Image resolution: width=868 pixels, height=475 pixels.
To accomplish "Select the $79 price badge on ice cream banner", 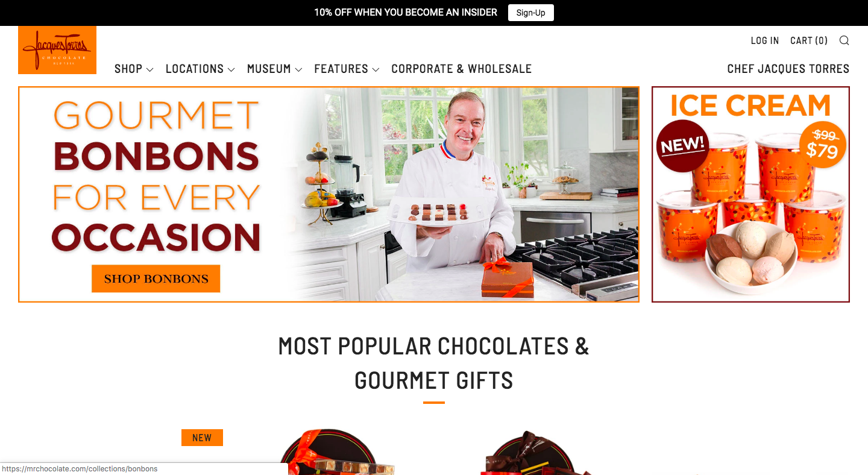I will pos(823,145).
